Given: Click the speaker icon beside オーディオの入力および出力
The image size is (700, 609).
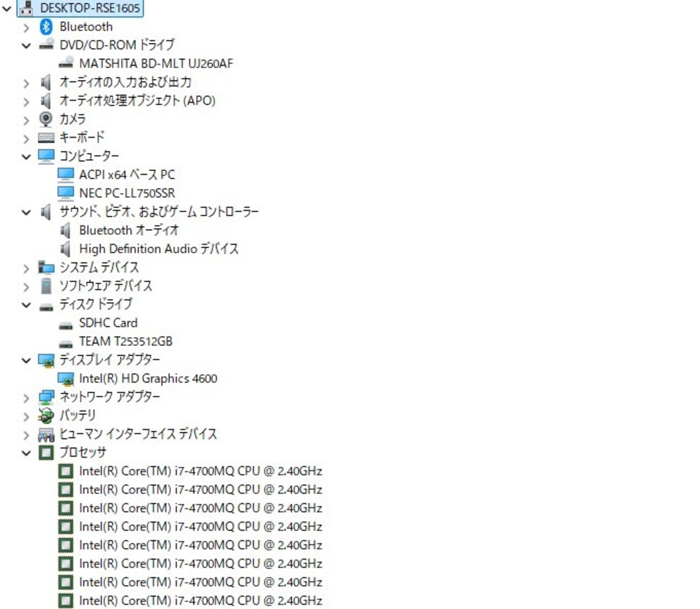Looking at the screenshot, I should (46, 82).
